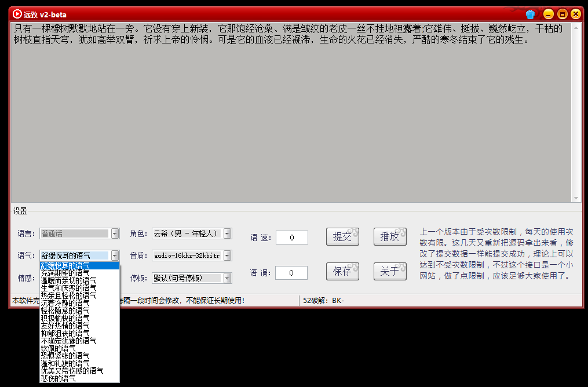Image resolution: width=588 pixels, height=387 pixels.
Task: Click inside the 语速 speed input field
Action: click(x=291, y=237)
